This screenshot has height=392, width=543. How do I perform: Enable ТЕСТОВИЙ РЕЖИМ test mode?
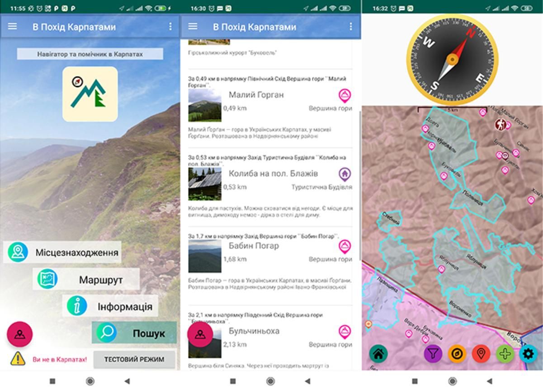tap(134, 359)
